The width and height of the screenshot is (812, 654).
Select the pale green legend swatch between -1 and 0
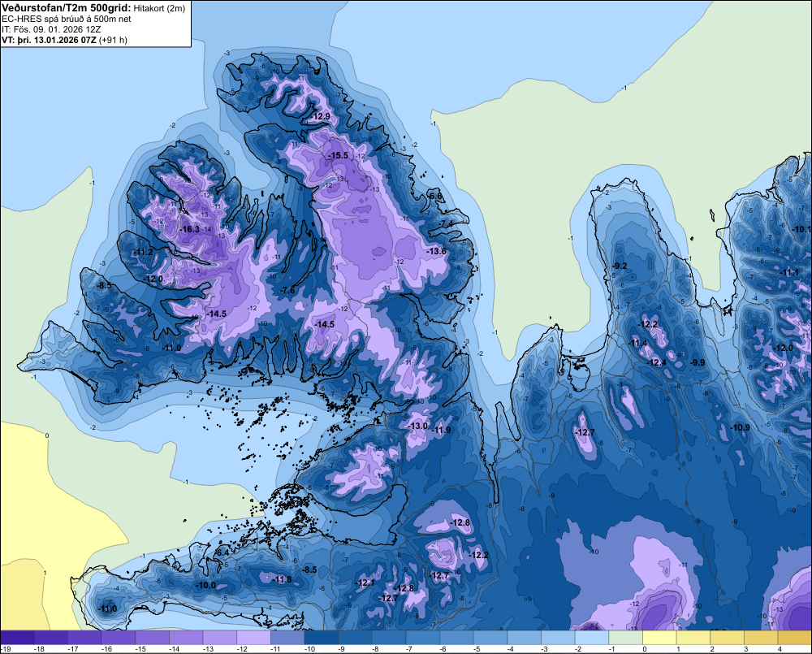[x=625, y=638]
